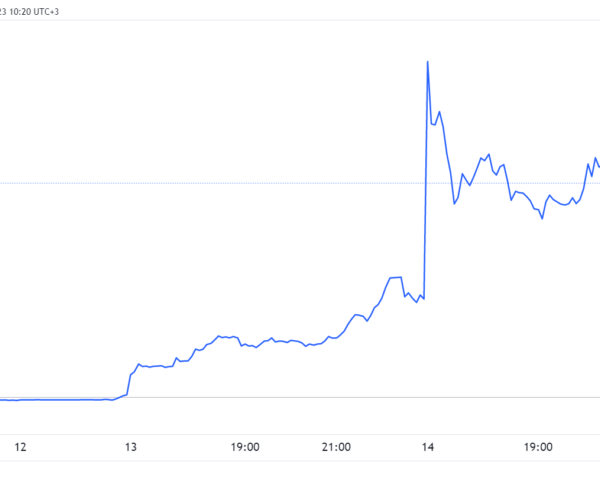
Task: Select the 19:00 label following the 14 label
Action: [538, 447]
